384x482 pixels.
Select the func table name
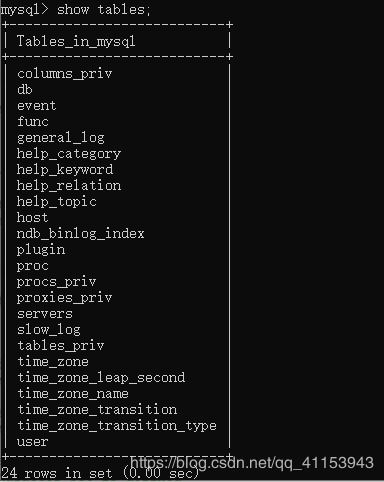pyautogui.click(x=33, y=121)
